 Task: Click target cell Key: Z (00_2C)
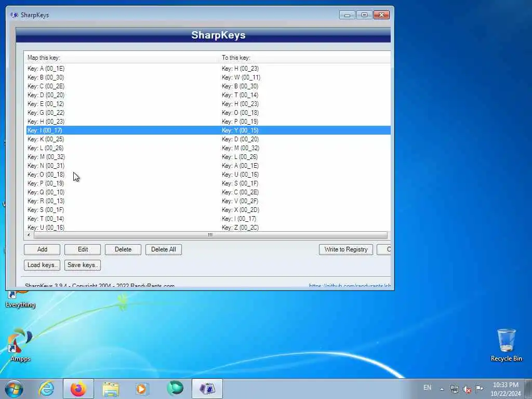coord(240,228)
